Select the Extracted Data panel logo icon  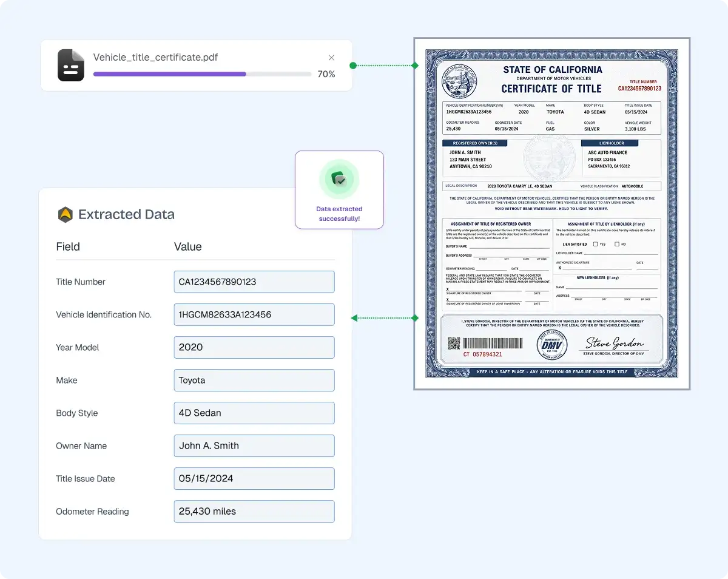click(x=65, y=214)
